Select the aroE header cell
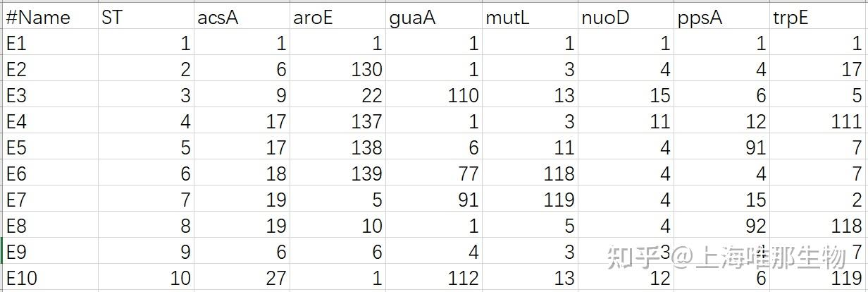Screen dimensions: 868x292 337,16
